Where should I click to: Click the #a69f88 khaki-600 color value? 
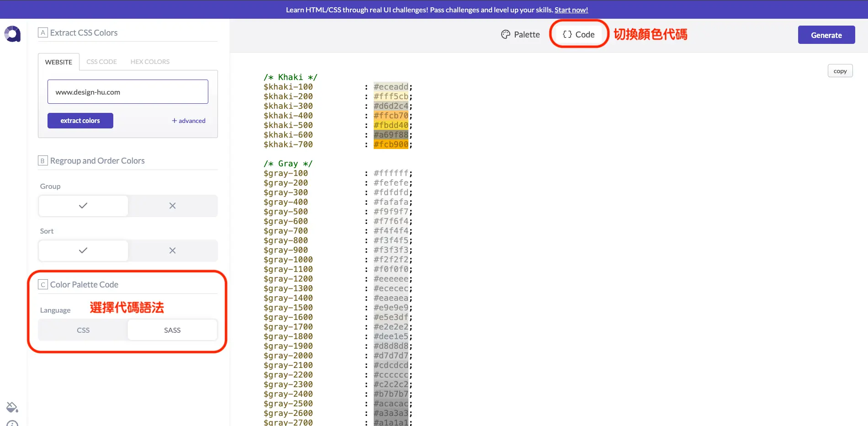pyautogui.click(x=391, y=135)
